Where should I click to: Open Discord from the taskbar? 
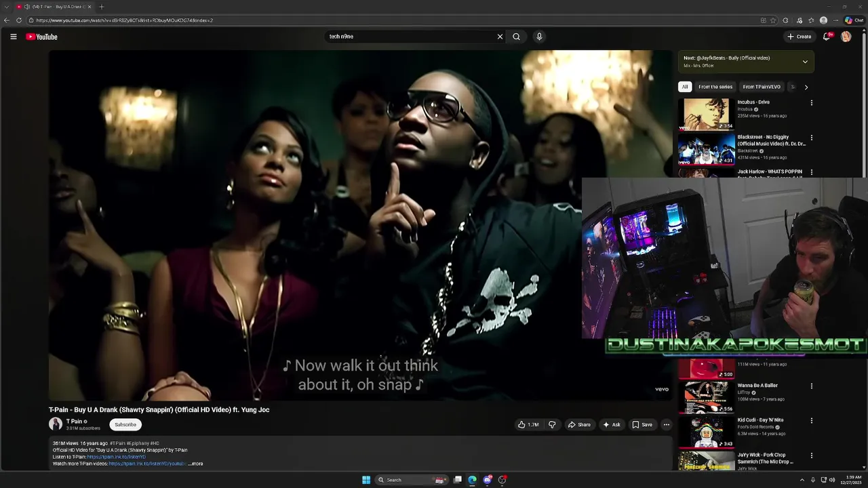pos(488,480)
